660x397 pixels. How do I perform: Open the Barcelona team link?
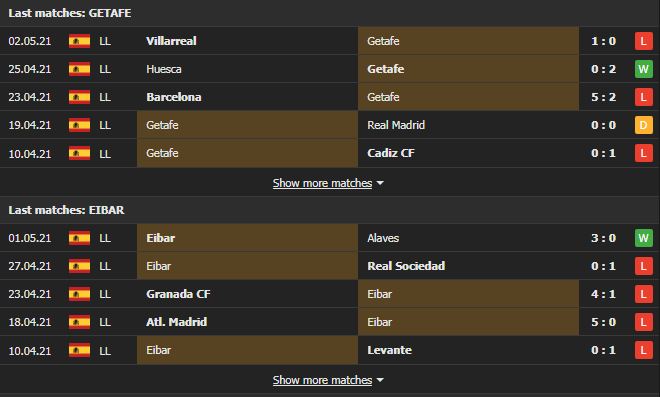click(174, 97)
